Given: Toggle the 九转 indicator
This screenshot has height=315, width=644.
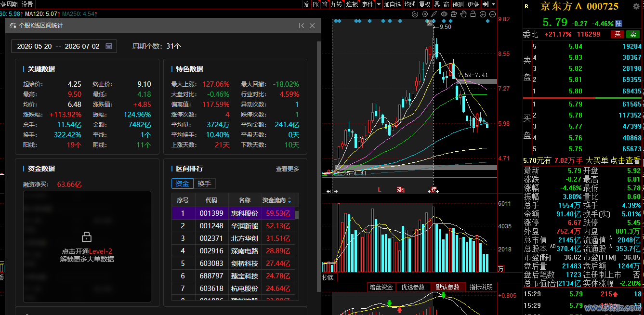Looking at the screenshot, I should pos(336,4).
